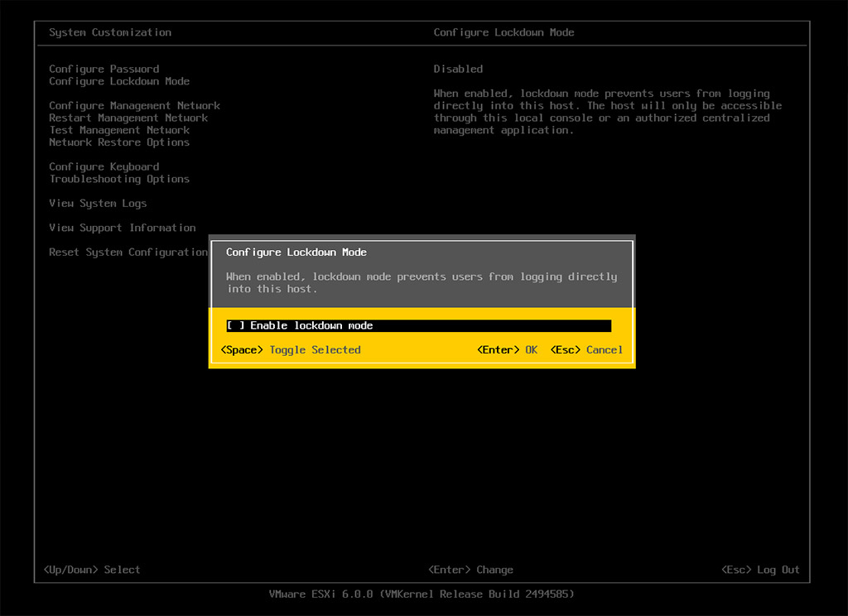Open View System Logs
Image resolution: width=848 pixels, height=616 pixels.
(98, 204)
